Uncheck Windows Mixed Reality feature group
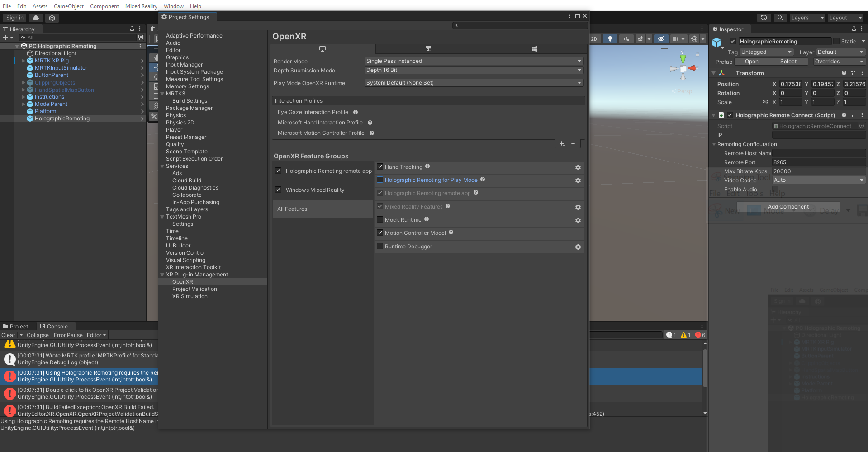The image size is (868, 452). click(278, 190)
